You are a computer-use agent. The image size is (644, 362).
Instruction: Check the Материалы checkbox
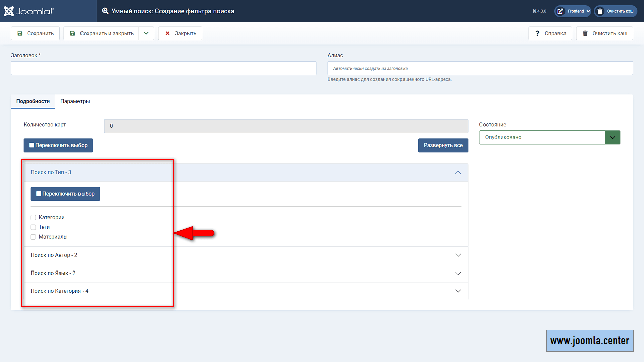click(33, 237)
